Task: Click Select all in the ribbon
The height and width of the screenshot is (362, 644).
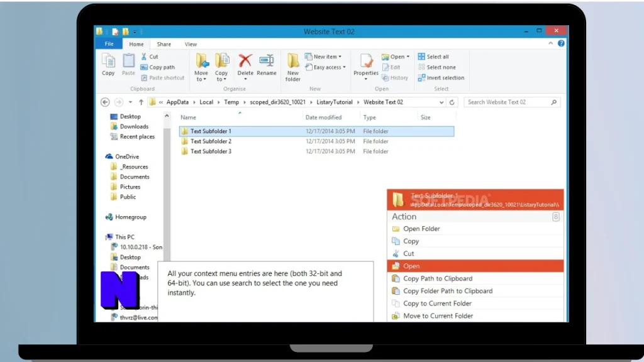Action: pyautogui.click(x=433, y=57)
